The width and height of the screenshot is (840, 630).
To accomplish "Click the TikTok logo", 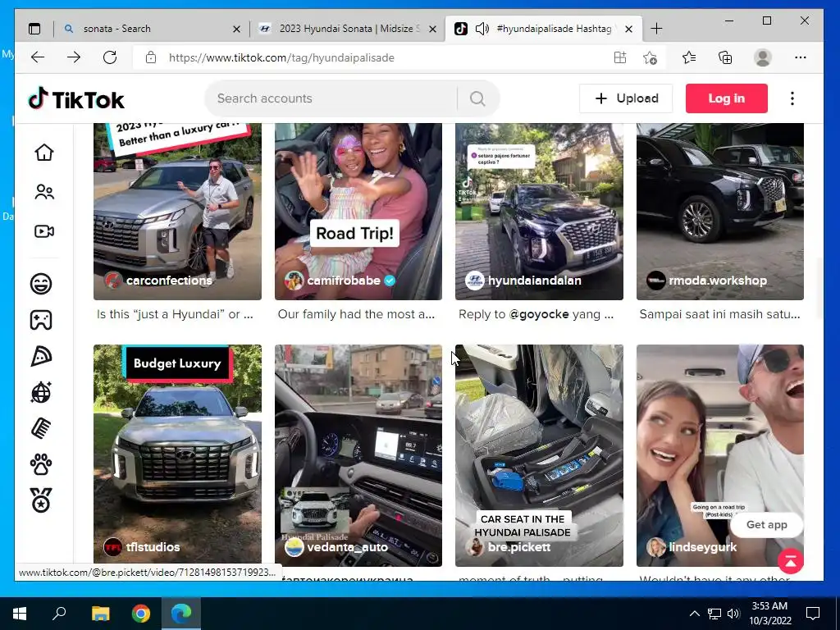I will pos(76,99).
